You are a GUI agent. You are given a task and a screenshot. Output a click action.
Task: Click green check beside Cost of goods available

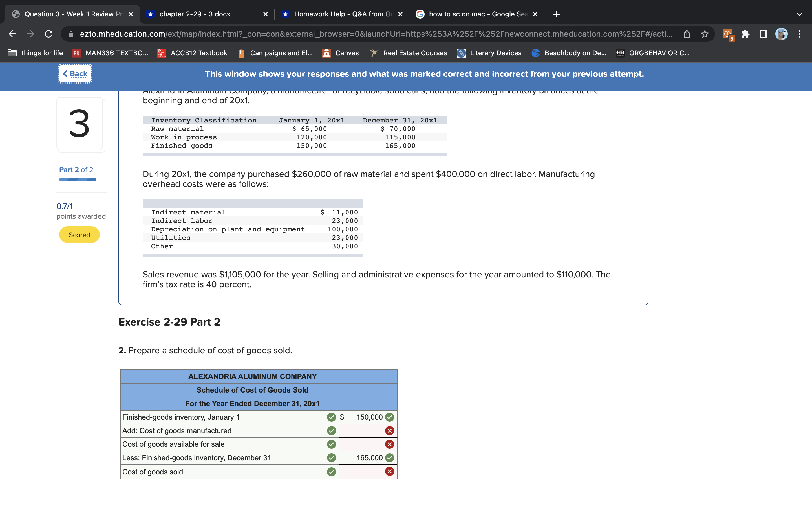click(332, 444)
